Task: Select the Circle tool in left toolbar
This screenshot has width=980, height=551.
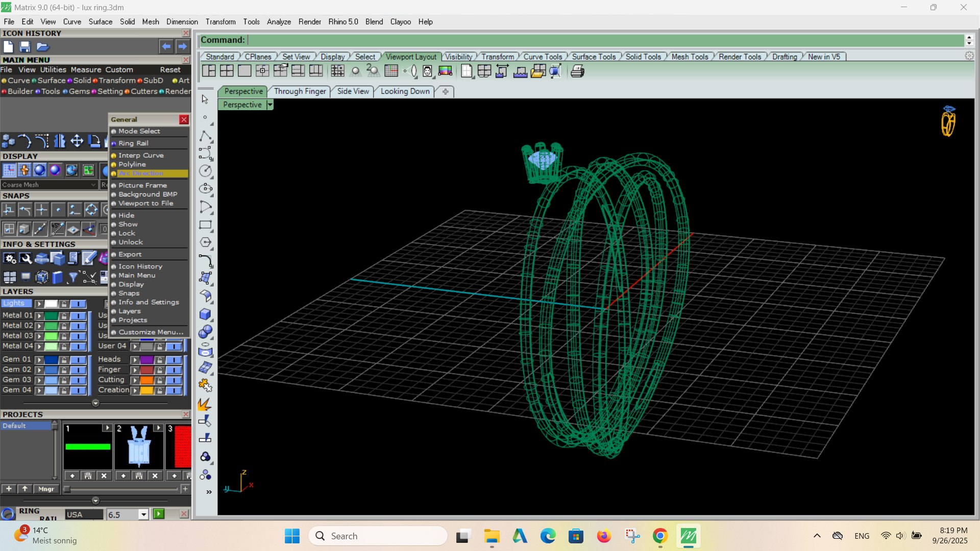Action: (x=205, y=171)
